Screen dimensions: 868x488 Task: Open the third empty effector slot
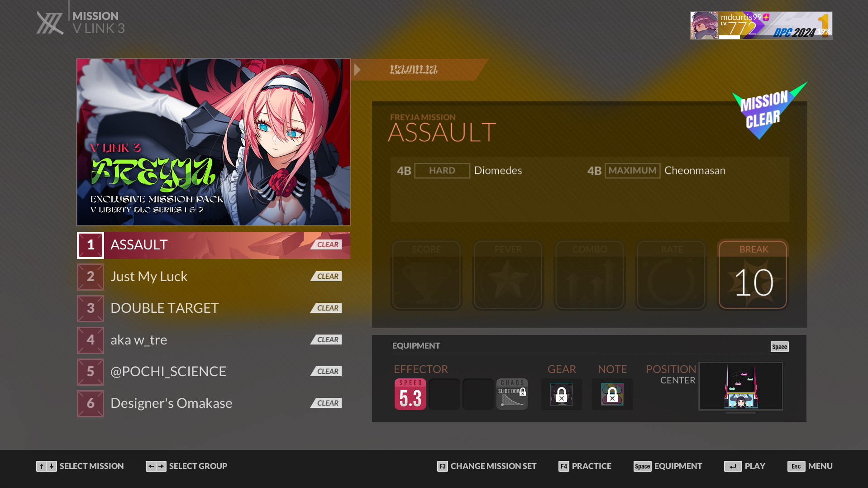coord(478,394)
